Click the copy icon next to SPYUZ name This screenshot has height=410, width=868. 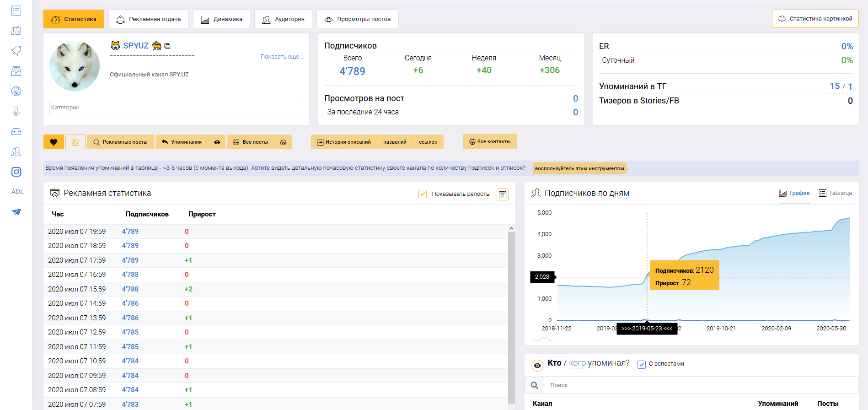pos(167,46)
